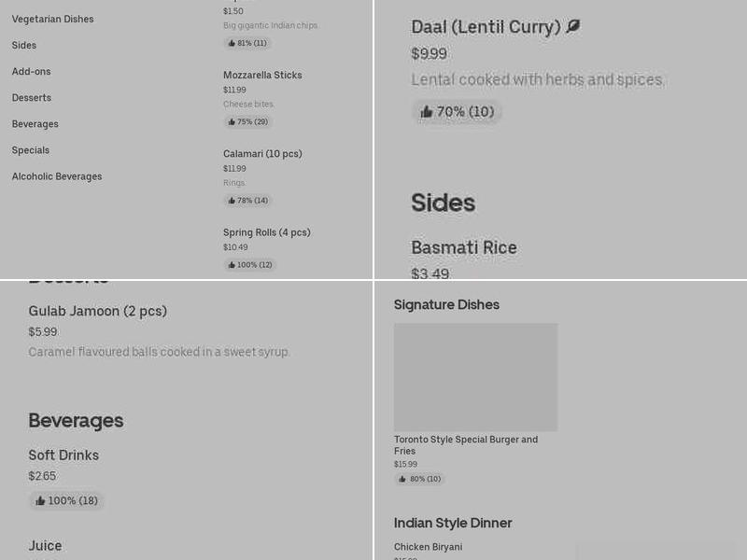
Task: Click the 81% thumbs-up under the chips item
Action: [247, 42]
